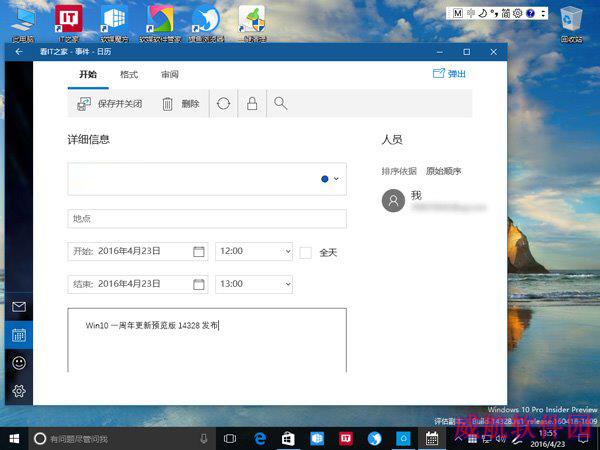Open start date calendar picker icon
Viewport: 600px width, 450px height.
pos(198,252)
